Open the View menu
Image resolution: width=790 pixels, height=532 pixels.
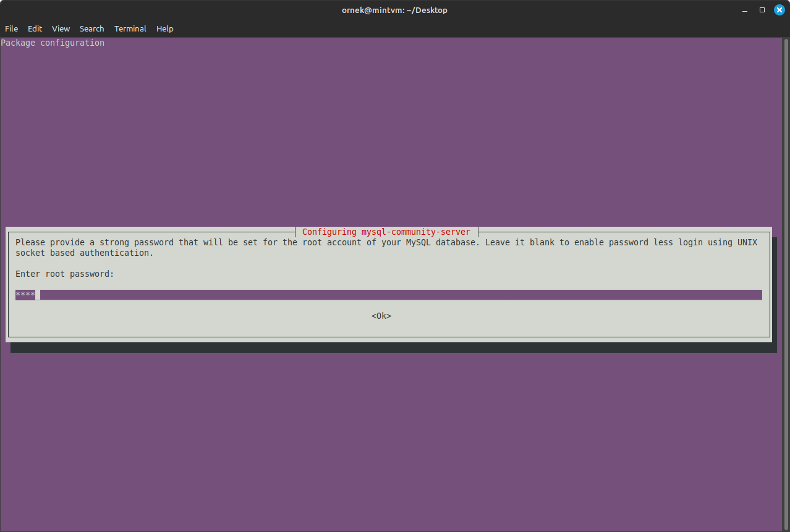pyautogui.click(x=61, y=28)
